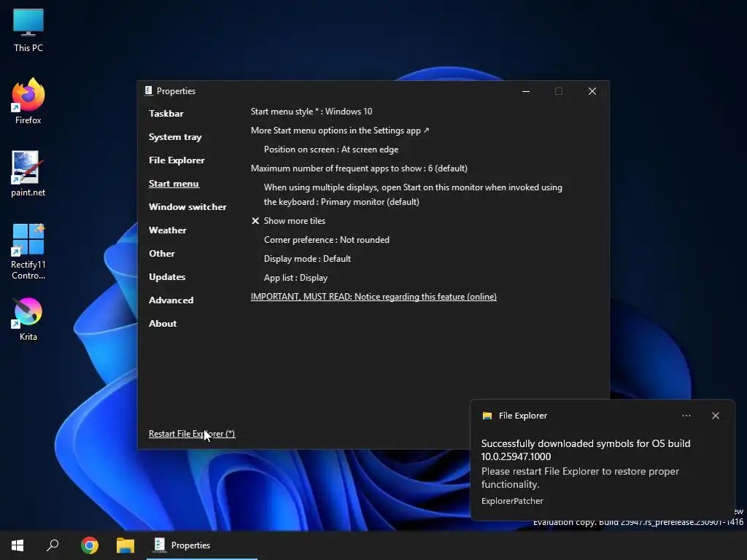Open the Other section
This screenshot has width=747, height=560.
click(x=162, y=253)
